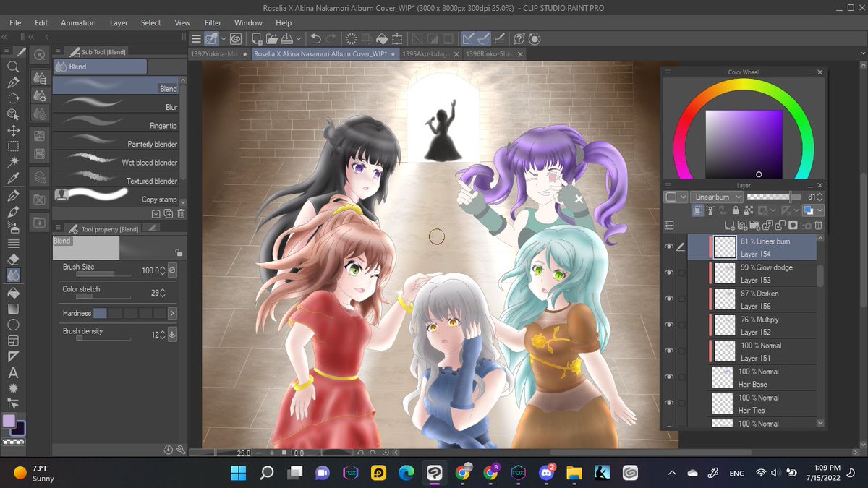Open help question mark icon in command bar
This screenshot has width=868, height=488.
pyautogui.click(x=519, y=38)
